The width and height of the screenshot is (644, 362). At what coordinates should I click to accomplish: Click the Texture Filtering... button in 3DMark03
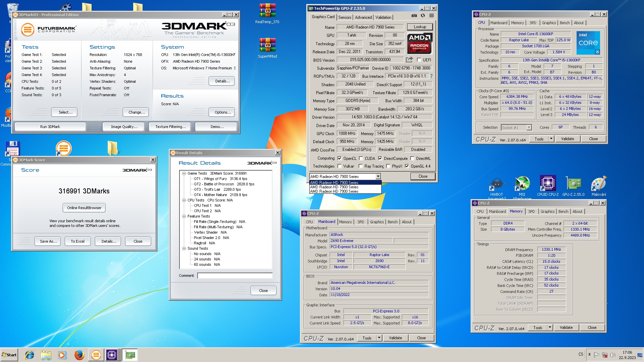[170, 127]
